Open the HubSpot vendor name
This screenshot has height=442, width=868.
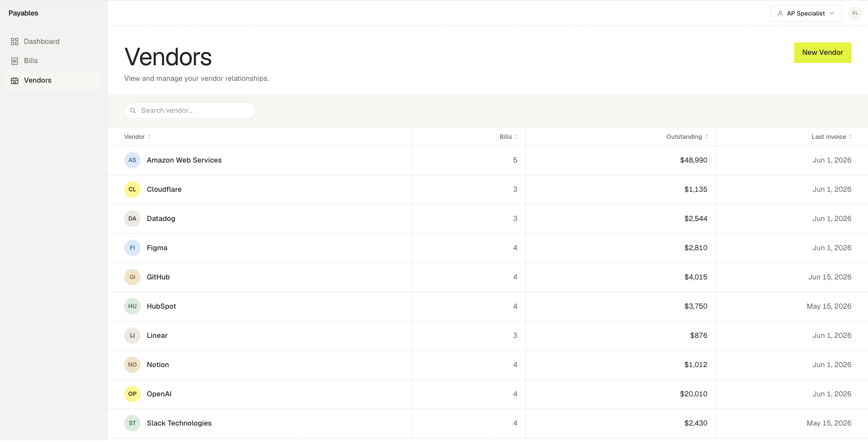161,306
